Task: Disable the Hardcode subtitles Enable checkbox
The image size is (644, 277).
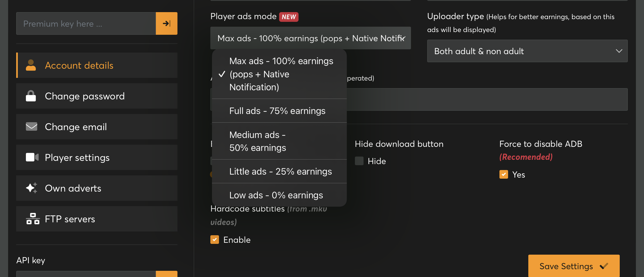Action: pos(215,240)
